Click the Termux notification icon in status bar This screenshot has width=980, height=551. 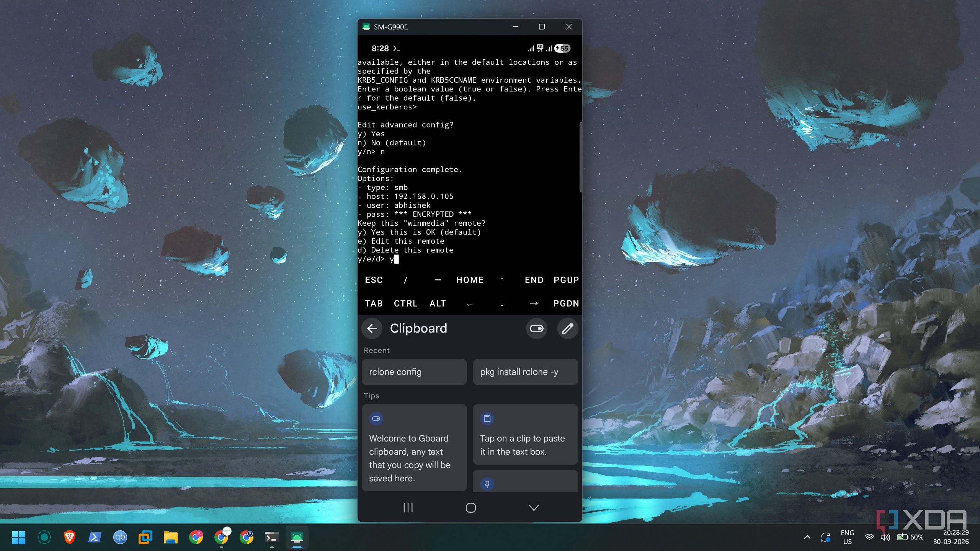[396, 49]
